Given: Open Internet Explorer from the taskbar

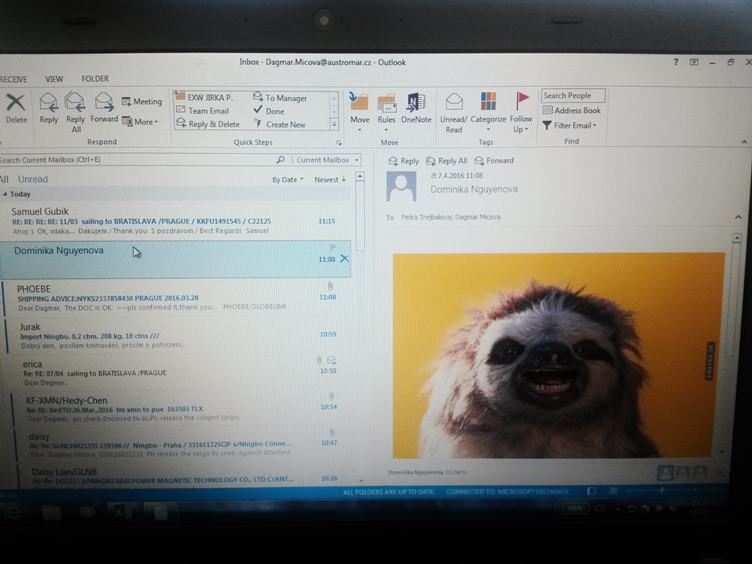Looking at the screenshot, I should (13, 513).
